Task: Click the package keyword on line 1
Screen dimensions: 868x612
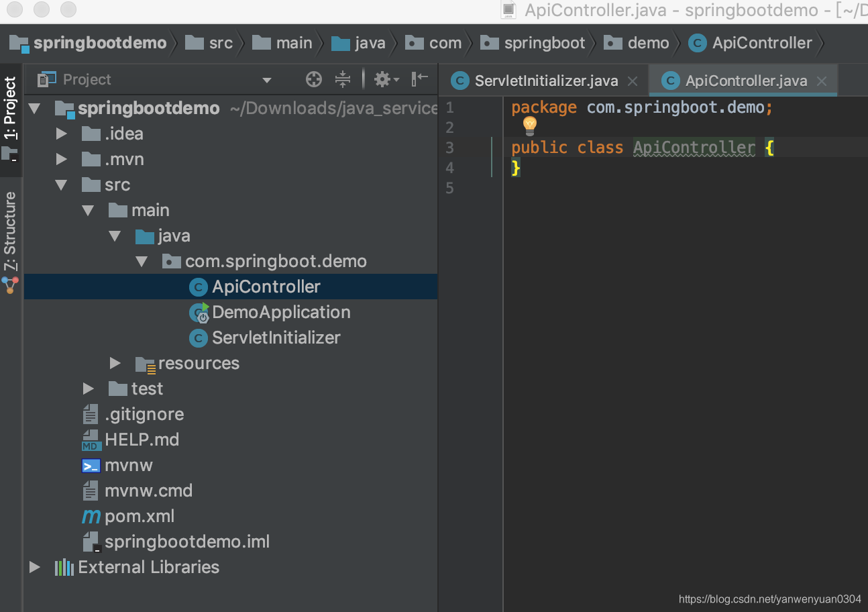Action: [544, 107]
